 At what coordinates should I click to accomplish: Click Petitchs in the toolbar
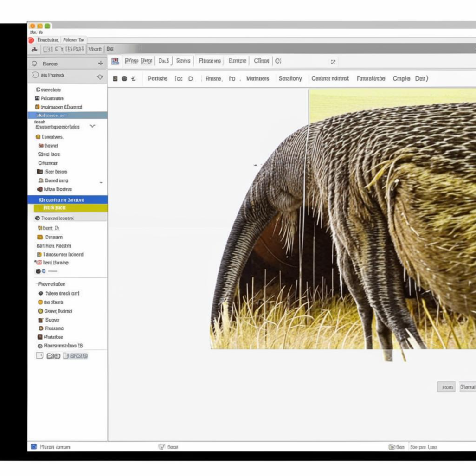tap(157, 78)
